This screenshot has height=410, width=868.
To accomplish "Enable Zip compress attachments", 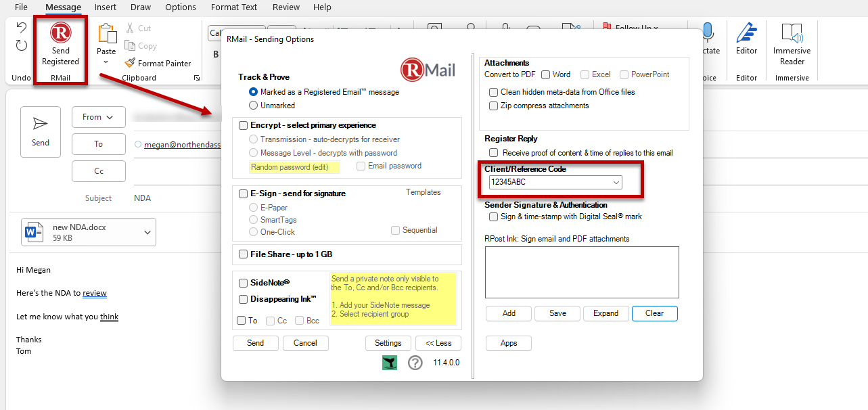I will [x=493, y=105].
